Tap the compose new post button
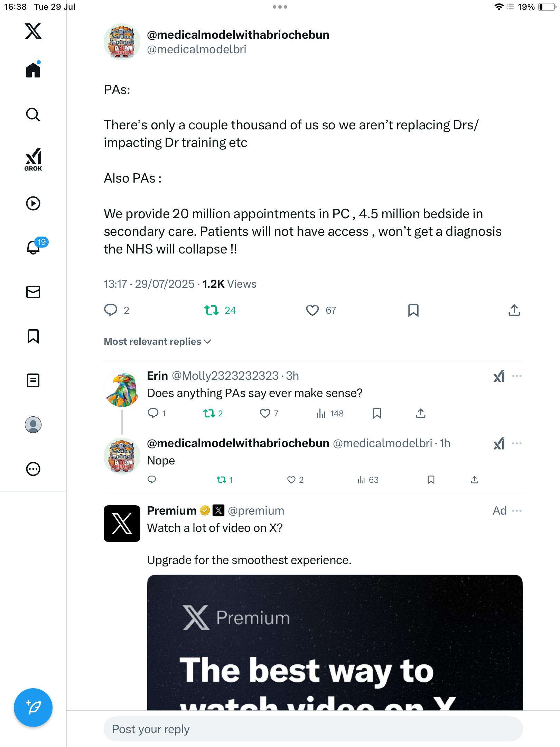Image resolution: width=560 pixels, height=747 pixels. 33,708
